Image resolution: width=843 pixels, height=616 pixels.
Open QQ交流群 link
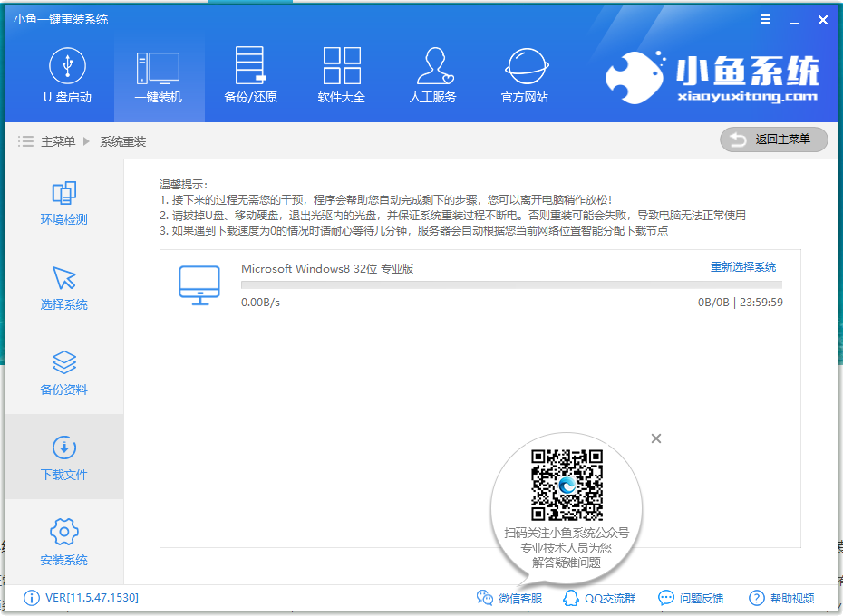tap(610, 598)
